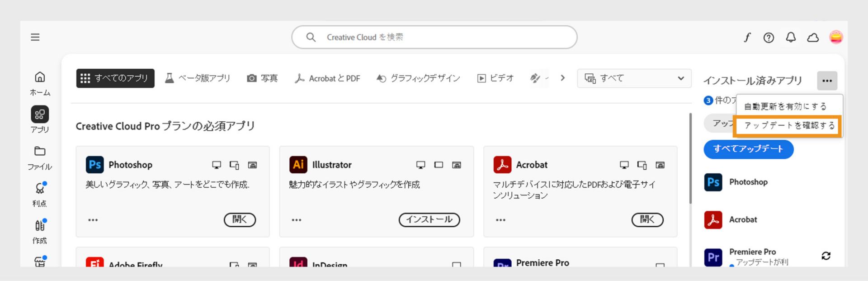Click the すべてアップデート button

click(748, 149)
